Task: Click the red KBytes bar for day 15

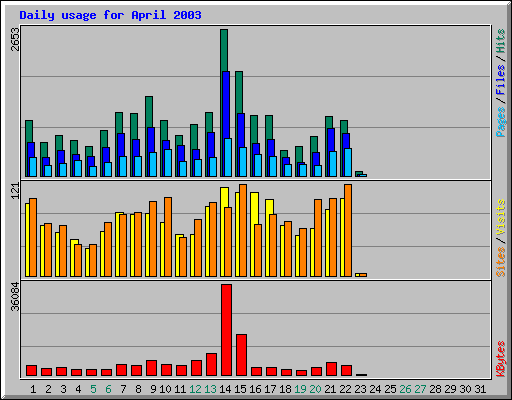Action: (x=241, y=355)
